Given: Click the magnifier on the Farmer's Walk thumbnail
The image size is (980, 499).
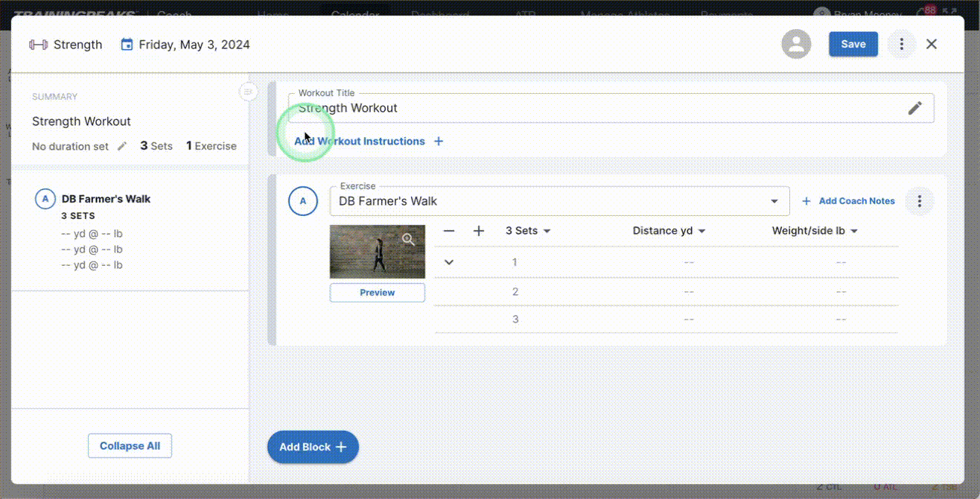Looking at the screenshot, I should click(x=409, y=240).
